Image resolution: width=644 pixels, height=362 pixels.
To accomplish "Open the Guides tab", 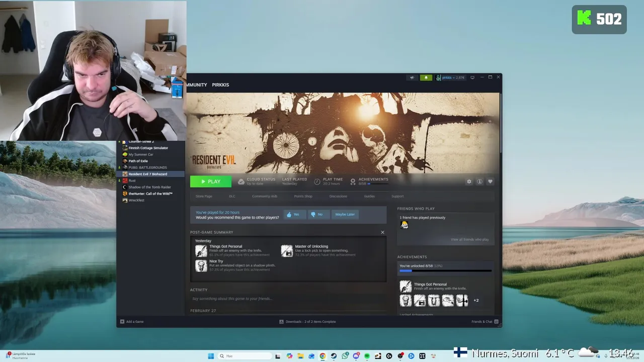I will (x=369, y=196).
